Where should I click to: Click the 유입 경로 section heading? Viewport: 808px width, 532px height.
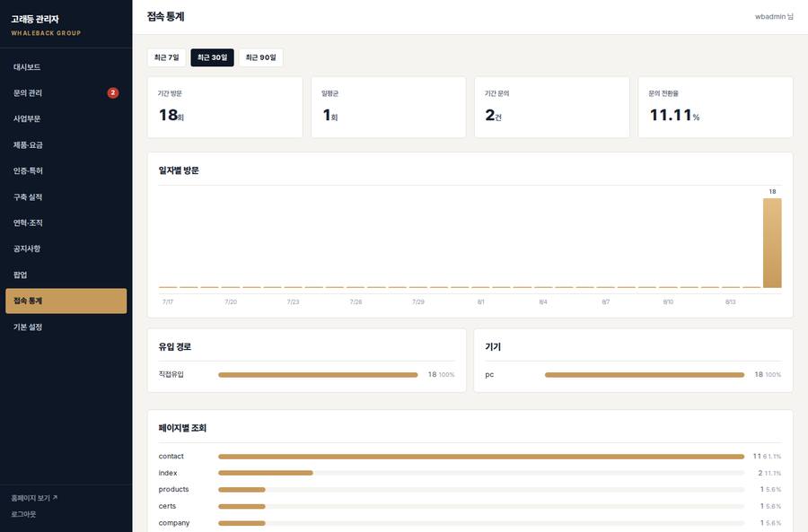(175, 346)
